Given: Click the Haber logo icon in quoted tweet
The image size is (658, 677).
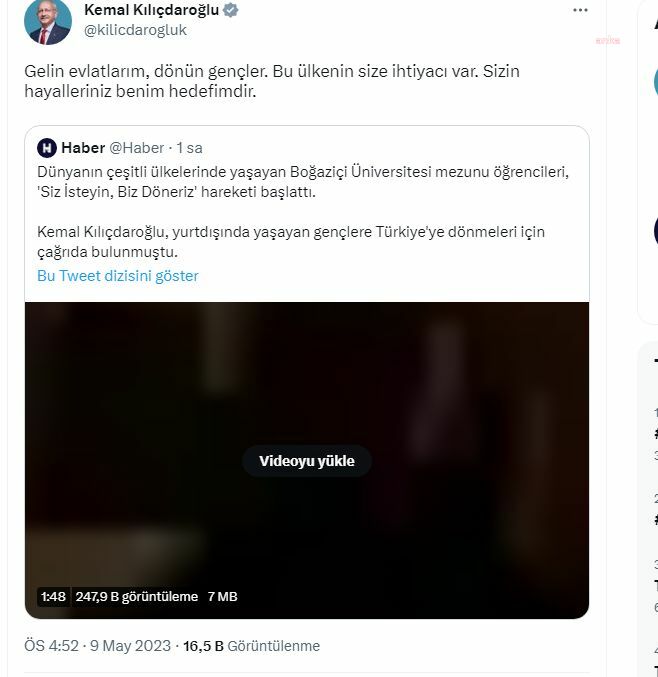Looking at the screenshot, I should click(x=46, y=148).
